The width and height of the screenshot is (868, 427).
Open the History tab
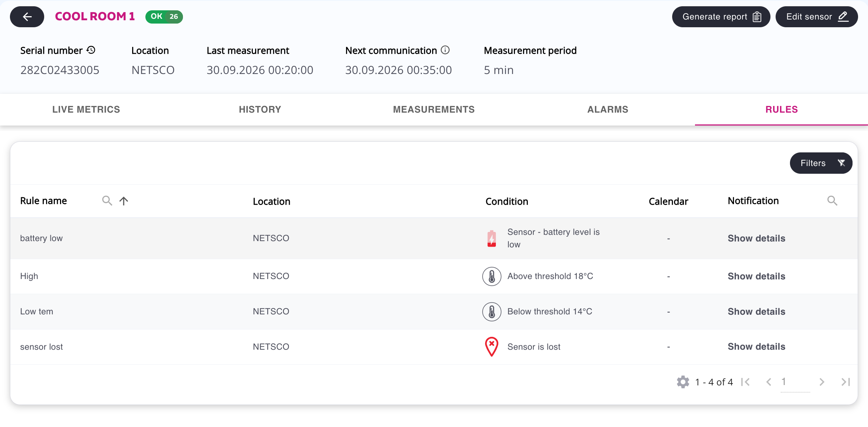click(260, 109)
